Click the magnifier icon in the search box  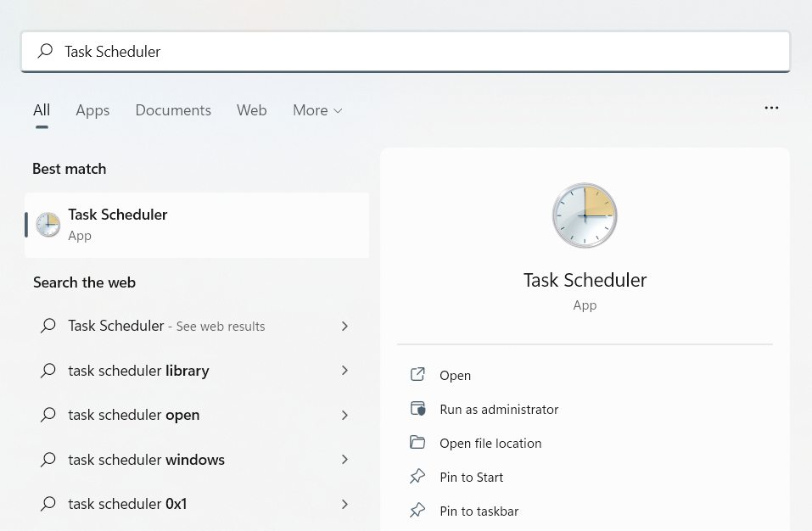tap(46, 51)
